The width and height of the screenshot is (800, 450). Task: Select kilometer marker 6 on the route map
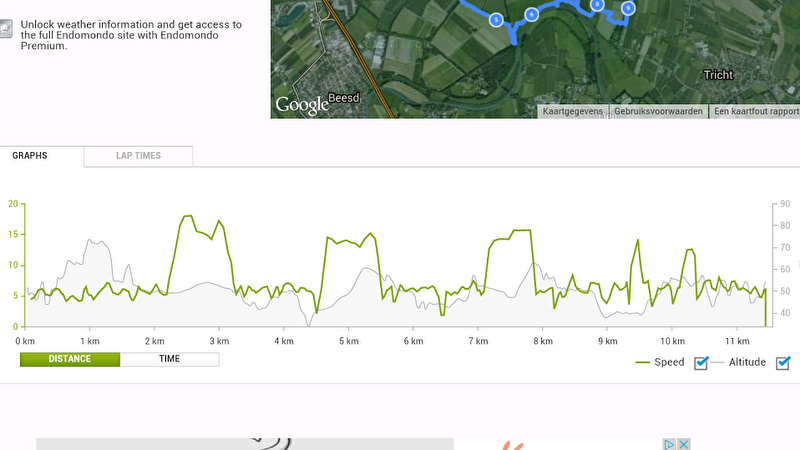click(x=532, y=14)
